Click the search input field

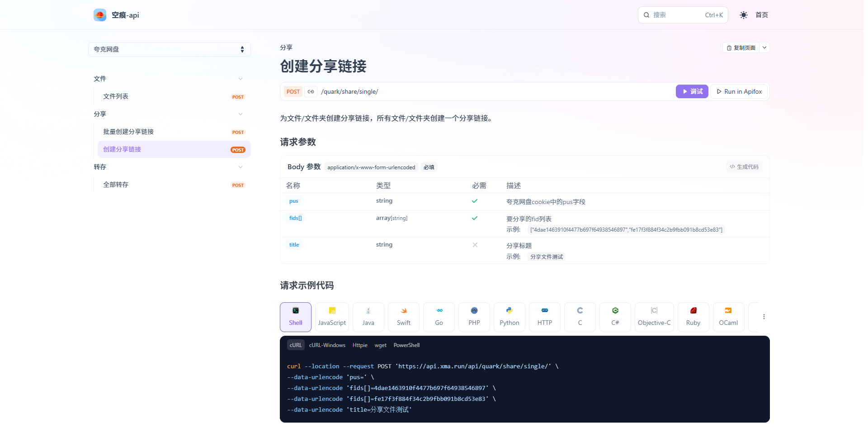coord(682,14)
